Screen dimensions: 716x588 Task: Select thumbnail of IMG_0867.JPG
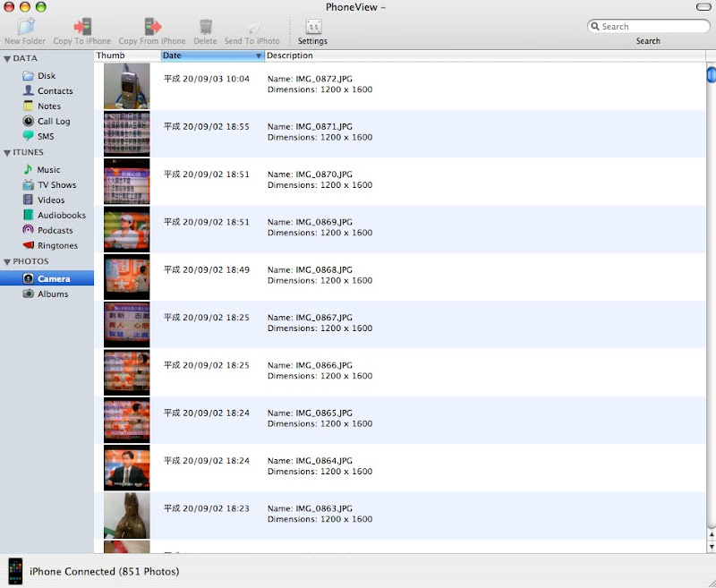tap(126, 325)
